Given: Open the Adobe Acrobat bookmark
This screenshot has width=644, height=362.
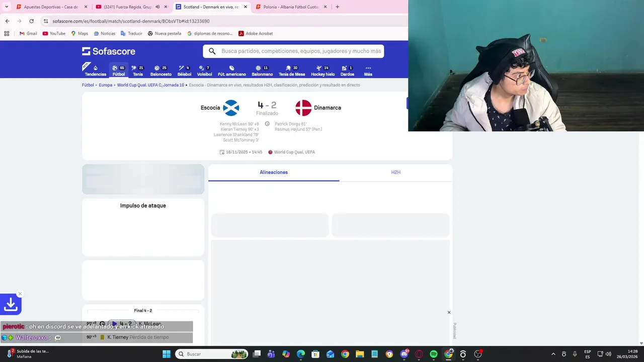Looking at the screenshot, I should [256, 34].
